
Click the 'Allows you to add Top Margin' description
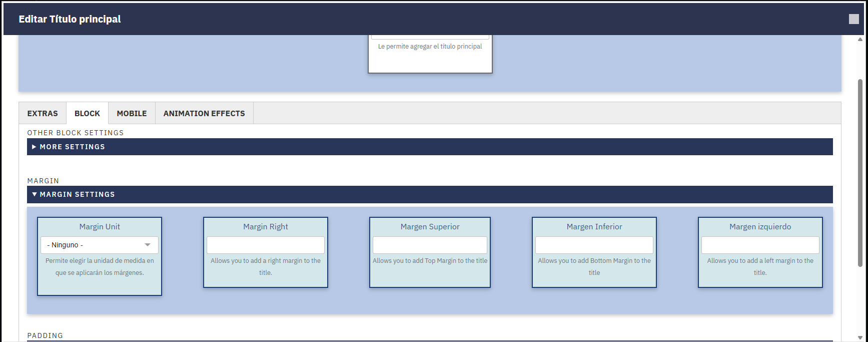click(430, 261)
